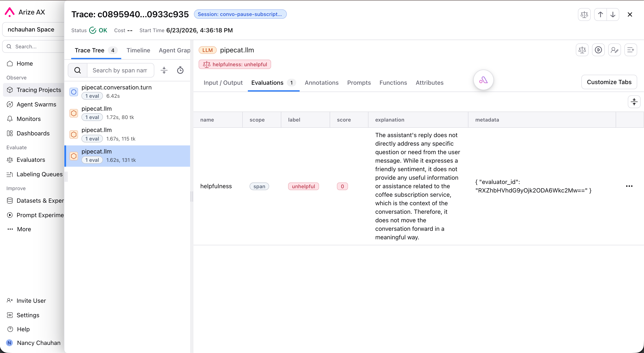Image resolution: width=644 pixels, height=353 pixels.
Task: Open Prompt Experiments
Action: click(x=34, y=215)
